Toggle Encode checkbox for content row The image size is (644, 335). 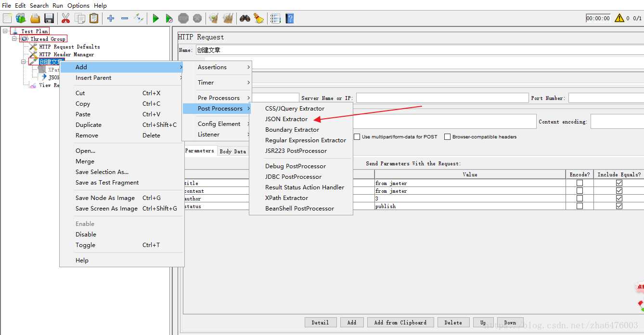coord(580,191)
